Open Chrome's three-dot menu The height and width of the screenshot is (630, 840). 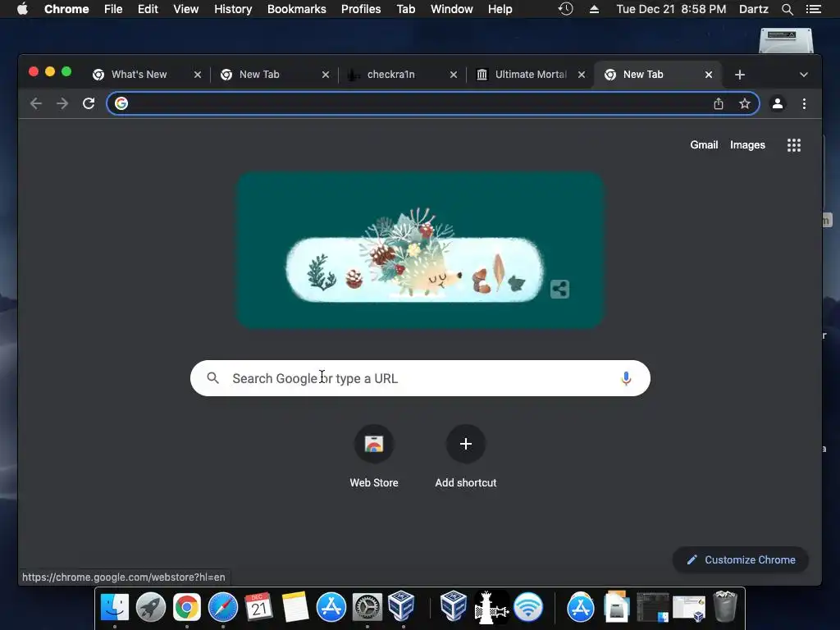(x=804, y=103)
